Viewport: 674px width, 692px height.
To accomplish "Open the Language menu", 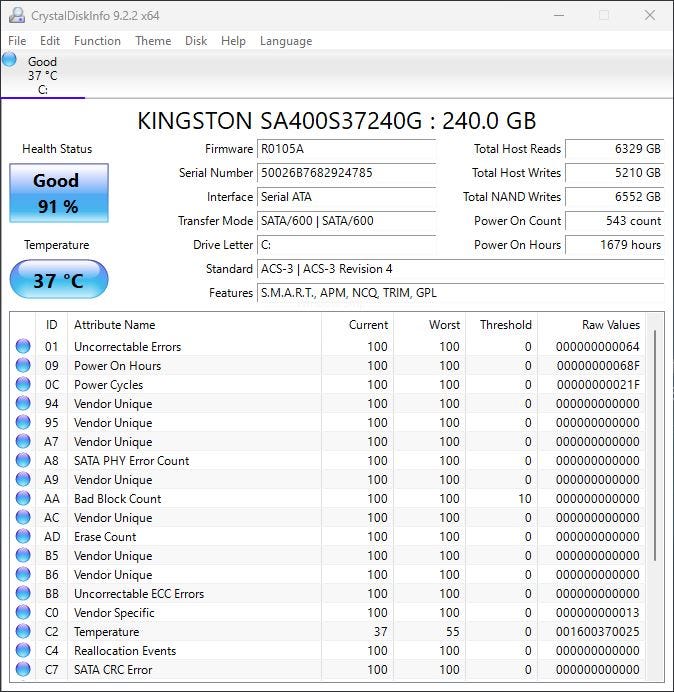I will click(286, 41).
